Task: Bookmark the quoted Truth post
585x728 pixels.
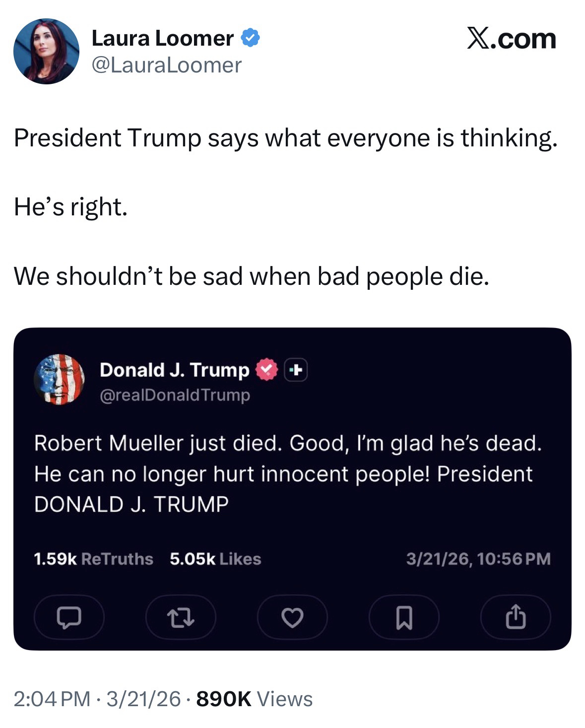Action: coord(404,617)
